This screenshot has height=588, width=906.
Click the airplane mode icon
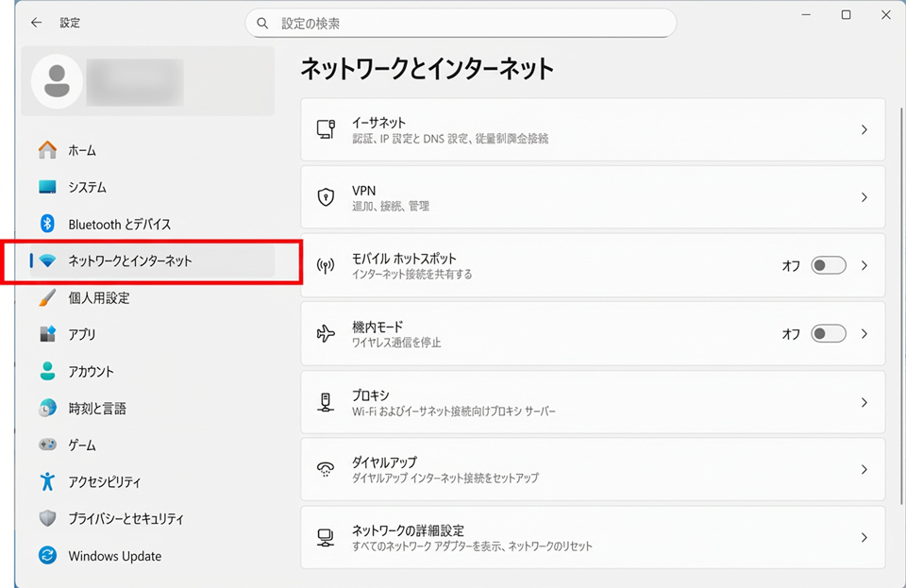coord(326,334)
